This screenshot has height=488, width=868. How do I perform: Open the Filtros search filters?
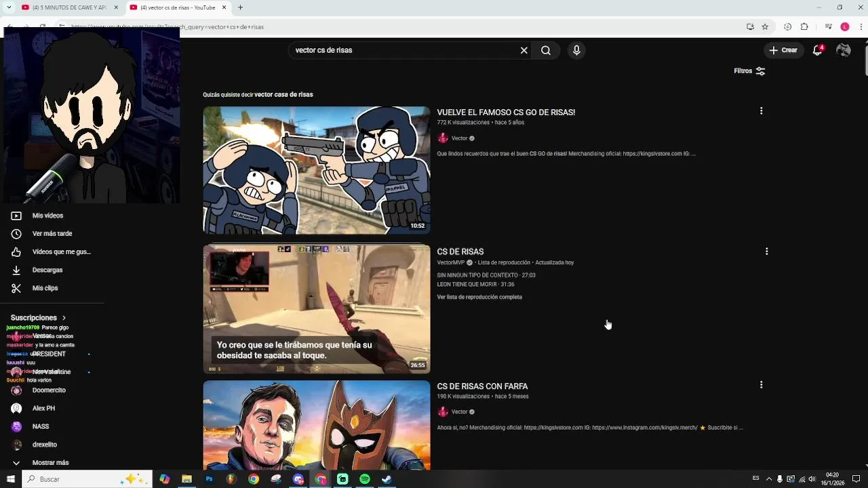click(749, 71)
